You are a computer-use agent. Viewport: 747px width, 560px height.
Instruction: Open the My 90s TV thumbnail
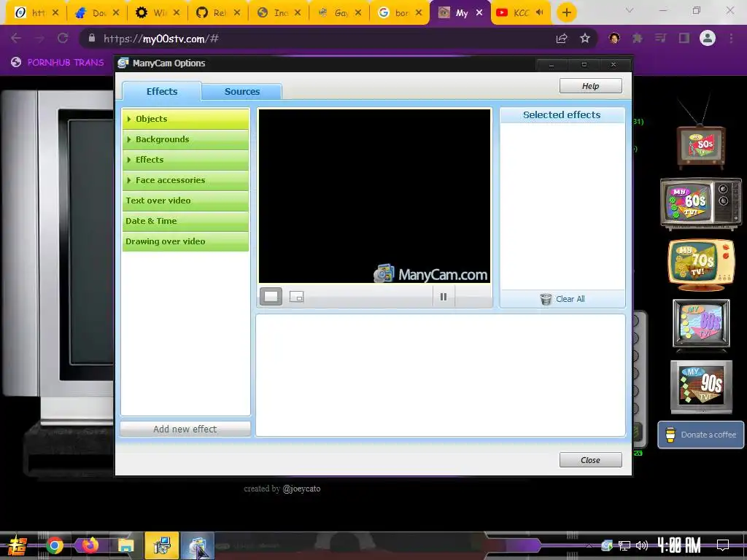click(701, 386)
